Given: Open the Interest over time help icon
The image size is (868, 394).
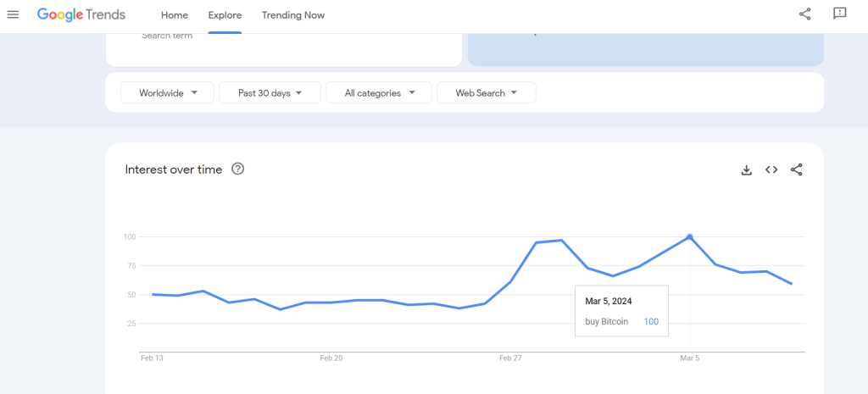Looking at the screenshot, I should pyautogui.click(x=238, y=169).
